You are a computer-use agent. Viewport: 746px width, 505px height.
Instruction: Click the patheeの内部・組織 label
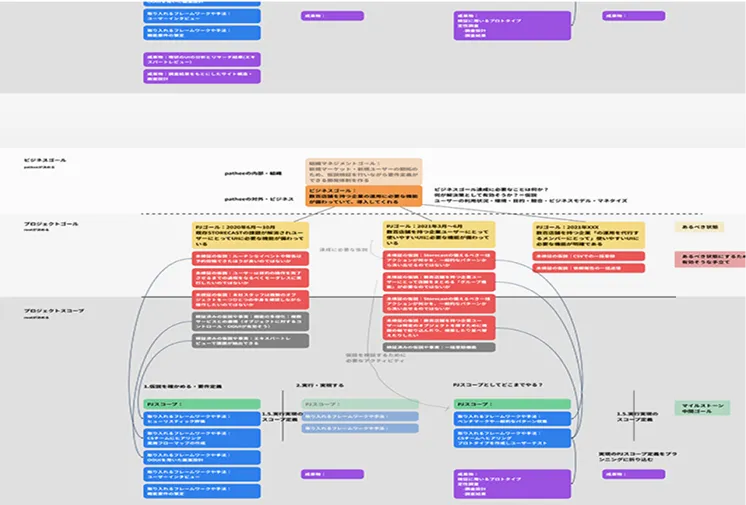255,172
